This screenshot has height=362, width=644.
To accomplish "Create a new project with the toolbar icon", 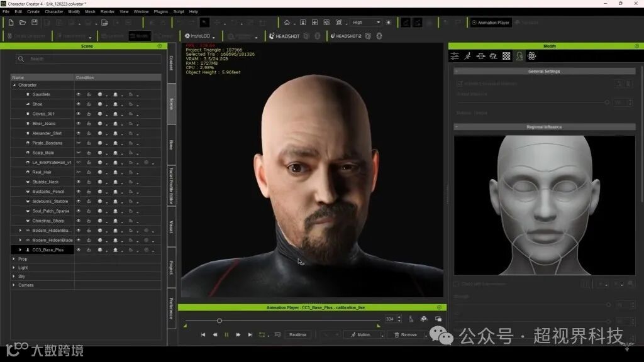I will [11, 23].
